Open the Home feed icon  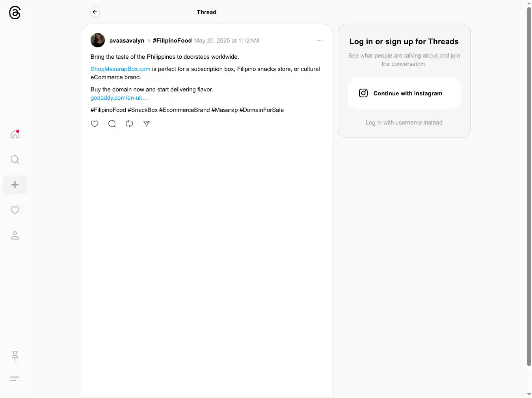15,134
